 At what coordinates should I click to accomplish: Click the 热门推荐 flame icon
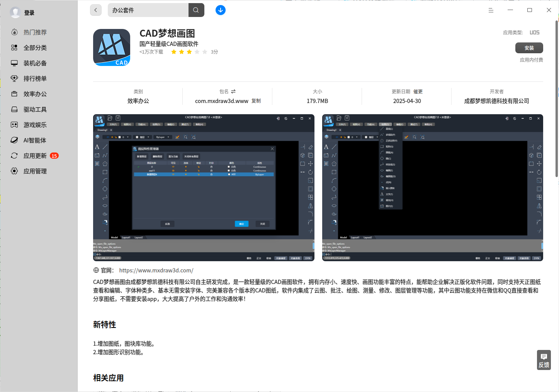click(14, 32)
